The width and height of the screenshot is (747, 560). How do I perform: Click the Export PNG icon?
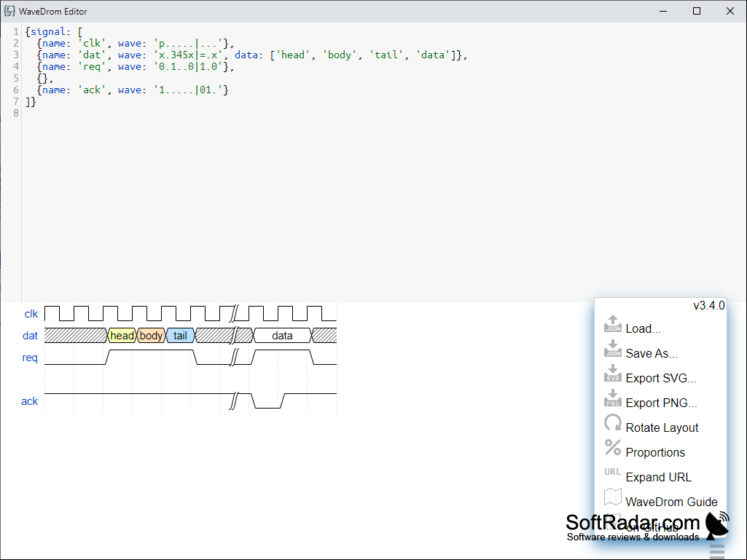(613, 398)
